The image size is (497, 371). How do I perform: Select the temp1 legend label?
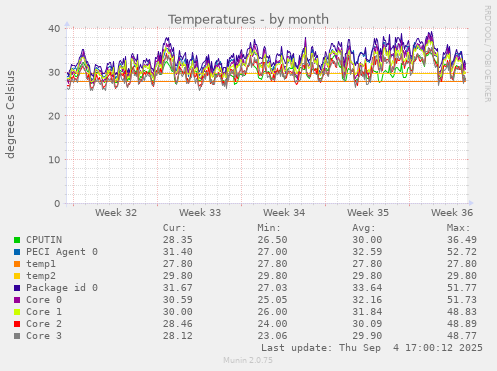[41, 264]
